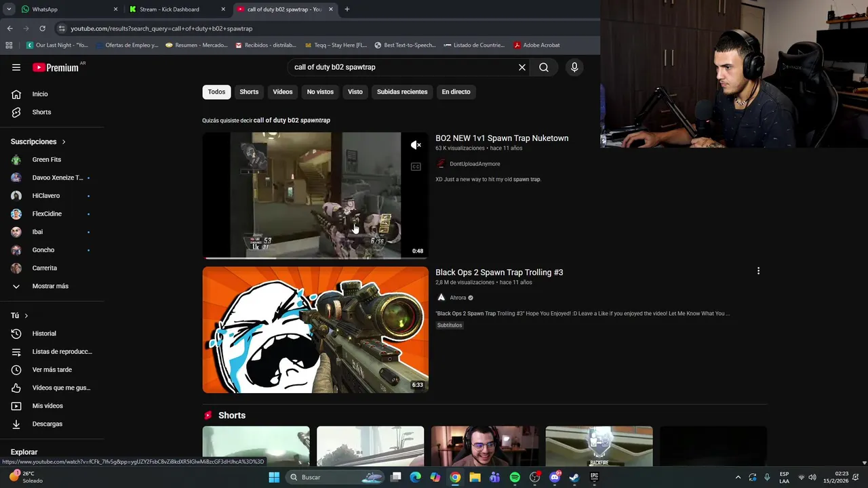
Task: Click the magnifier search button
Action: click(x=544, y=67)
